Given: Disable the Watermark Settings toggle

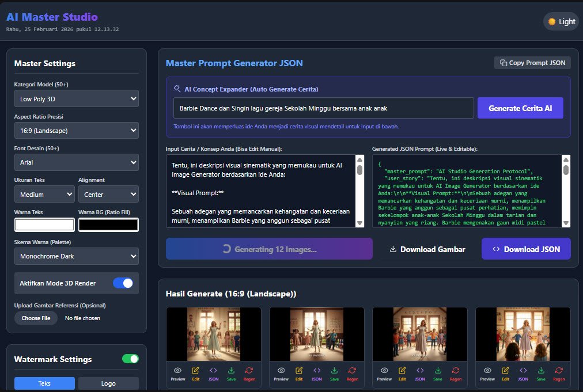Looking at the screenshot, I should [x=131, y=359].
